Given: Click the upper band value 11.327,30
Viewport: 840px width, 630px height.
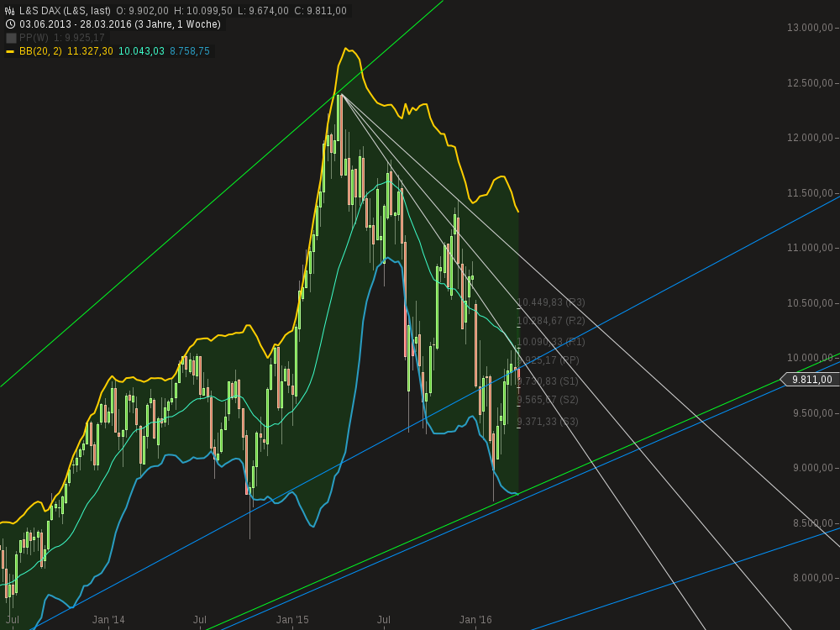Looking at the screenshot, I should pyautogui.click(x=90, y=51).
